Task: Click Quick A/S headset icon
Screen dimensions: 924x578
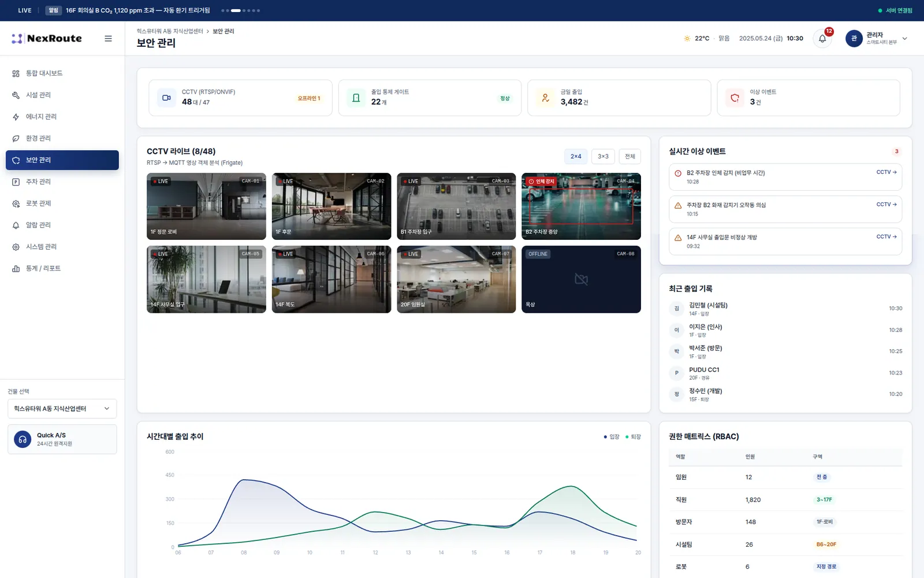Action: click(23, 439)
